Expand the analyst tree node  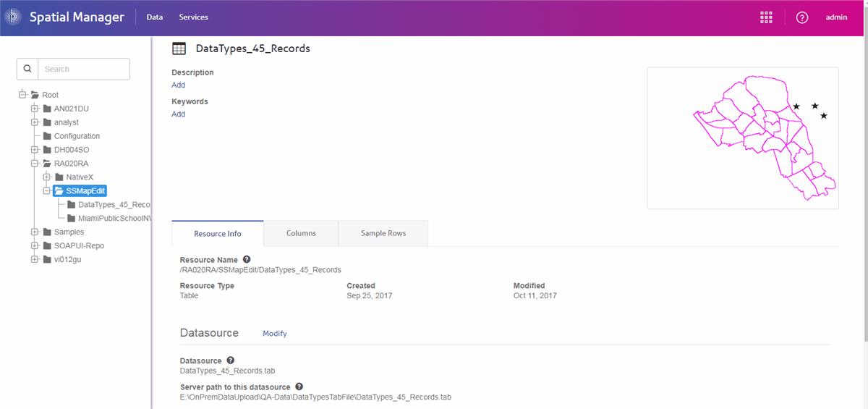pyautogui.click(x=35, y=122)
